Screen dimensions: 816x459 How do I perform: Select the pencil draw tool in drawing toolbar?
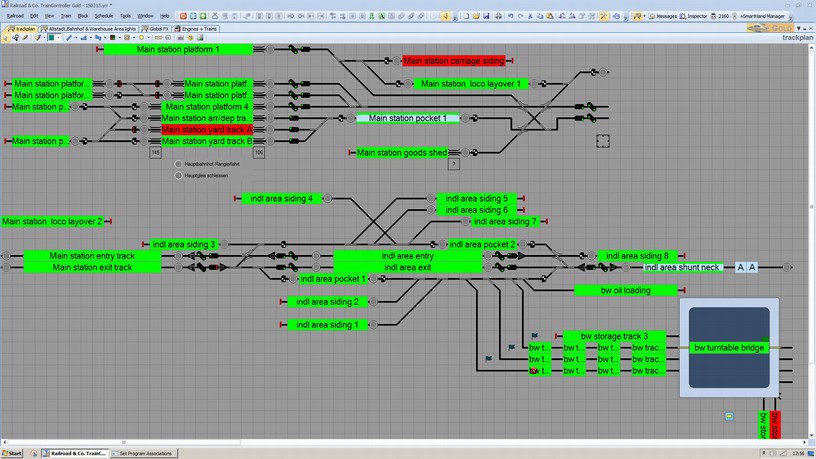click(25, 37)
